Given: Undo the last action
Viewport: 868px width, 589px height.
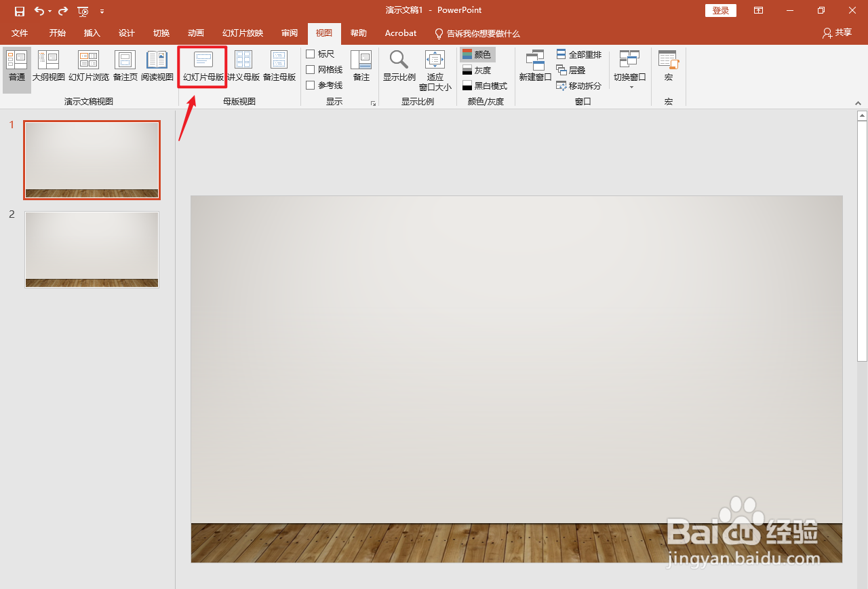Looking at the screenshot, I should (39, 11).
